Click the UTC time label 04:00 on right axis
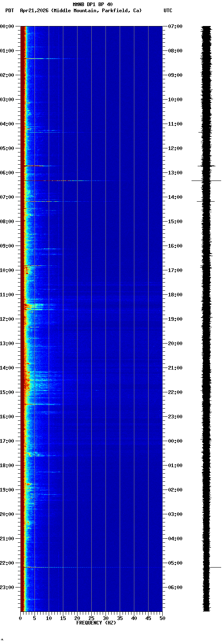The height and width of the screenshot is (644, 224). tap(175, 539)
